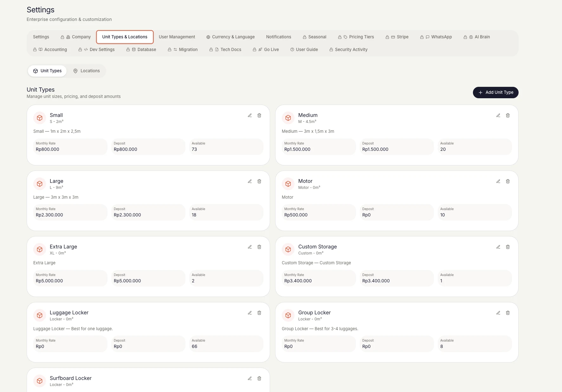Click the Add Unit Type button
This screenshot has height=392, width=562.
[x=496, y=93]
